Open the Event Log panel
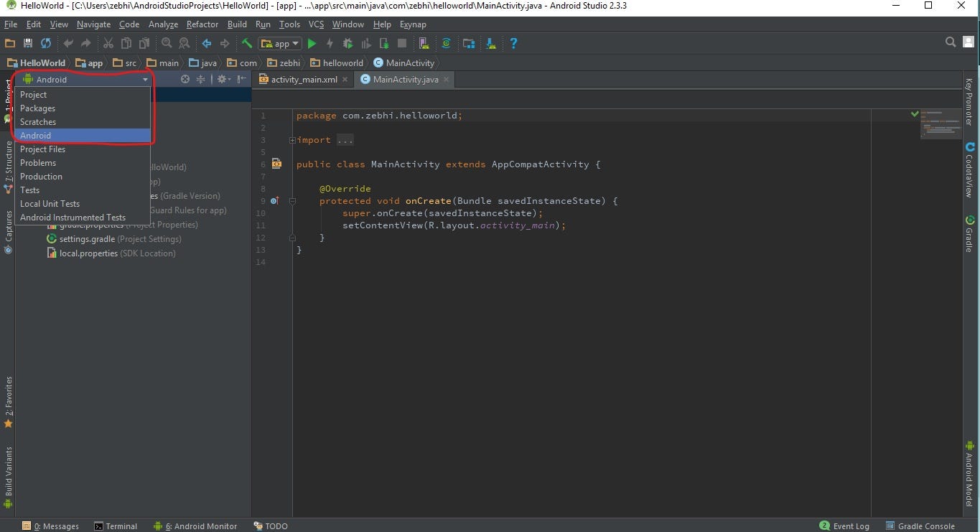The height and width of the screenshot is (532, 980). coord(844,526)
